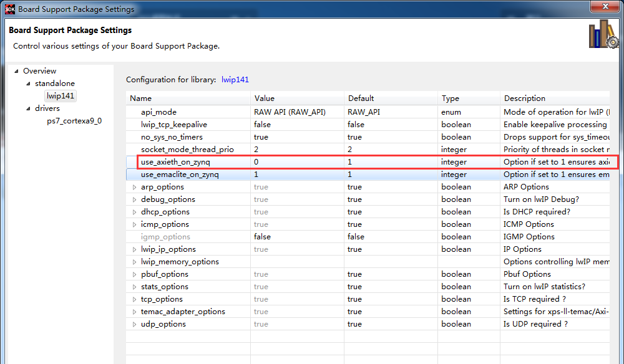The width and height of the screenshot is (624, 364).
Task: Select the socket_mode_thread_prio name cell
Action: click(x=187, y=150)
